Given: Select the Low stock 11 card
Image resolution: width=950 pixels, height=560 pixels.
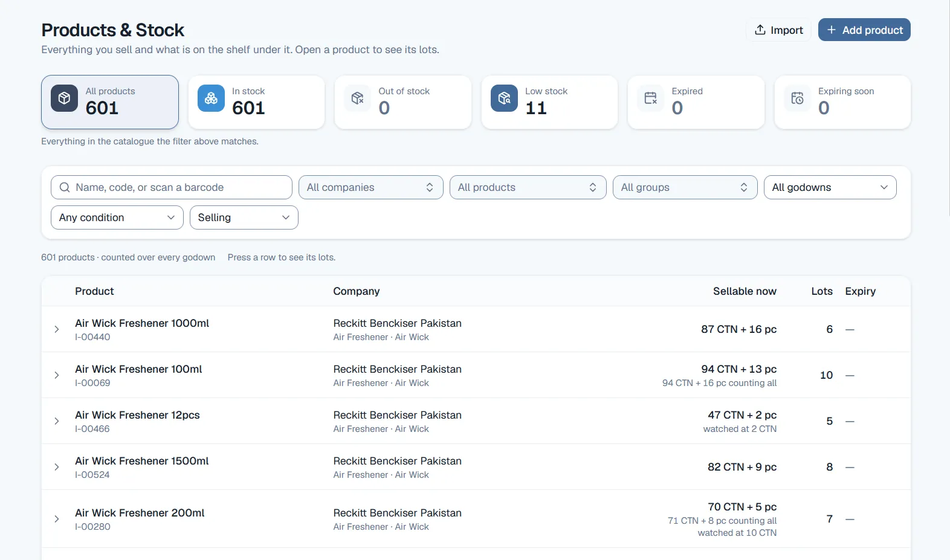Looking at the screenshot, I should pos(550,102).
